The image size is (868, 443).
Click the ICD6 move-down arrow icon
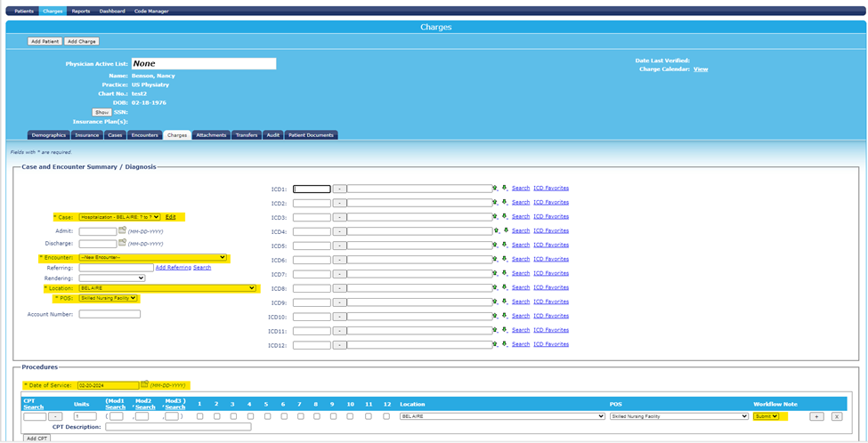pos(504,259)
